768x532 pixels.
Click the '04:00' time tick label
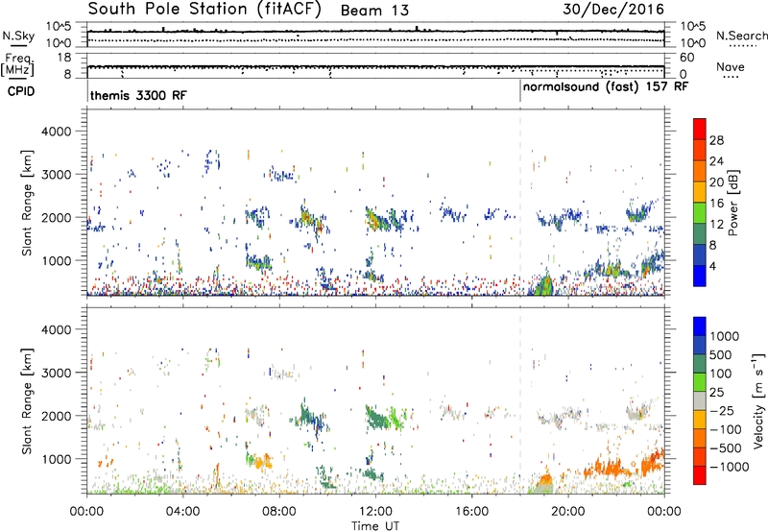tap(182, 512)
